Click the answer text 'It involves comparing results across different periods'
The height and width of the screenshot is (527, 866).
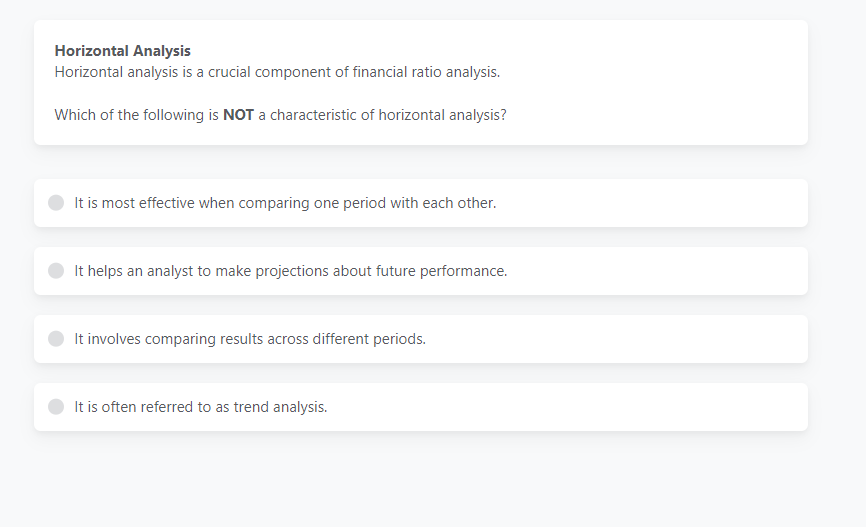[x=250, y=339]
